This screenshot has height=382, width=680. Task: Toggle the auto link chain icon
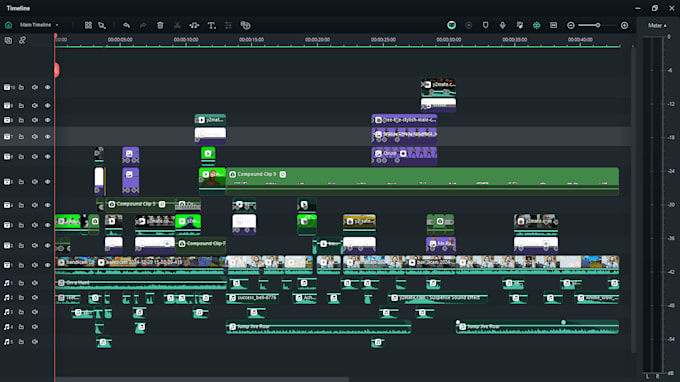(x=22, y=40)
